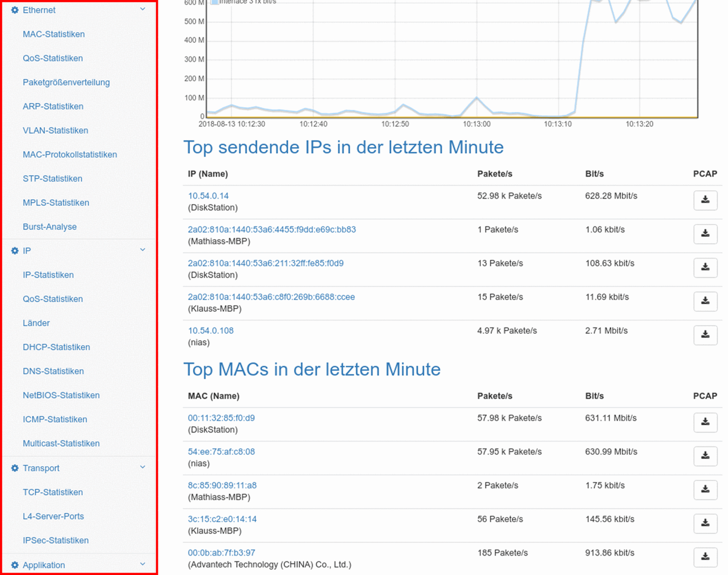Viewport: 728px width, 575px height.
Task: Download PCAP for MAC 00:11:32:85:f0:d9
Action: (705, 422)
